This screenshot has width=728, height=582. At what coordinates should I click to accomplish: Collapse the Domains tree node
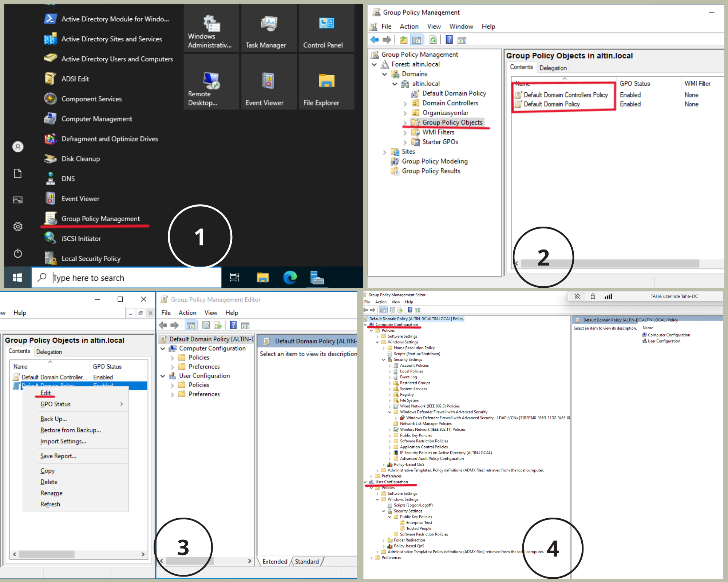384,74
